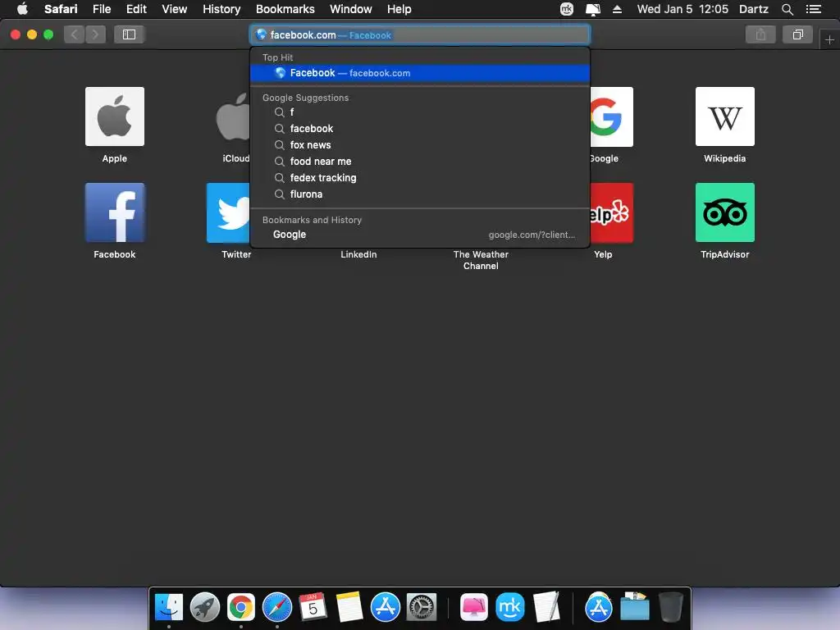Open the Help menu

[x=399, y=9]
